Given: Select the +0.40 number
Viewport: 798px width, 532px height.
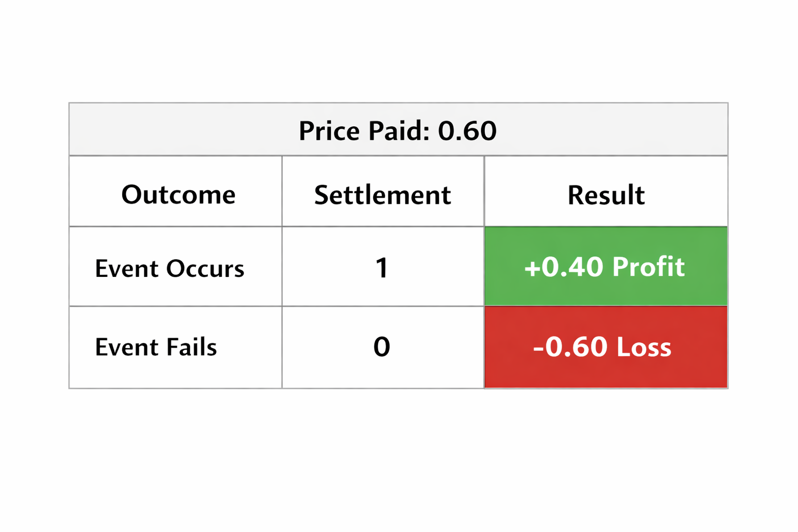Looking at the screenshot, I should click(563, 267).
